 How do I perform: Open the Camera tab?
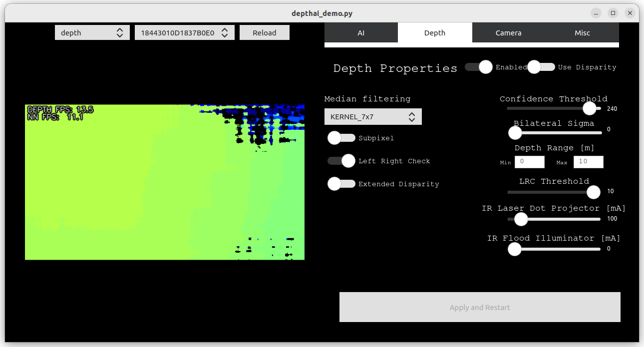pyautogui.click(x=508, y=32)
